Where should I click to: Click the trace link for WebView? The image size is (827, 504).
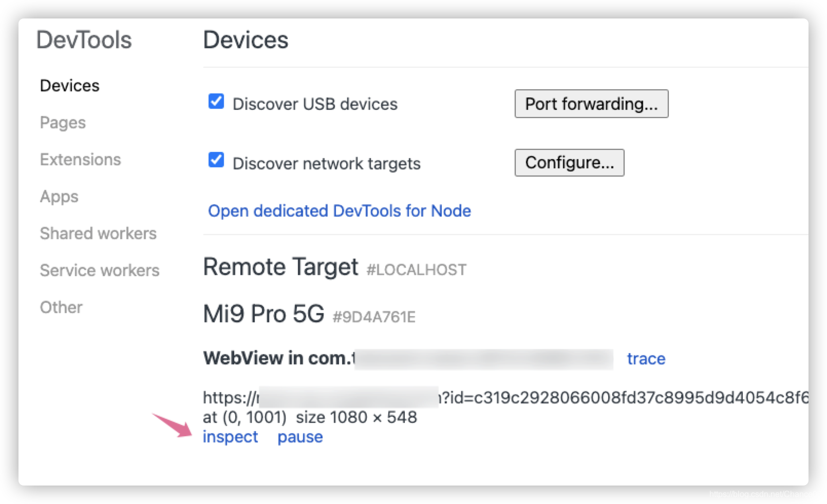(646, 359)
